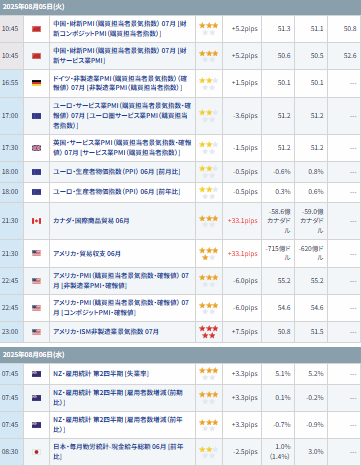361x466 pixels.
Task: Click the EU flag at 17:00
Action: 36,116
